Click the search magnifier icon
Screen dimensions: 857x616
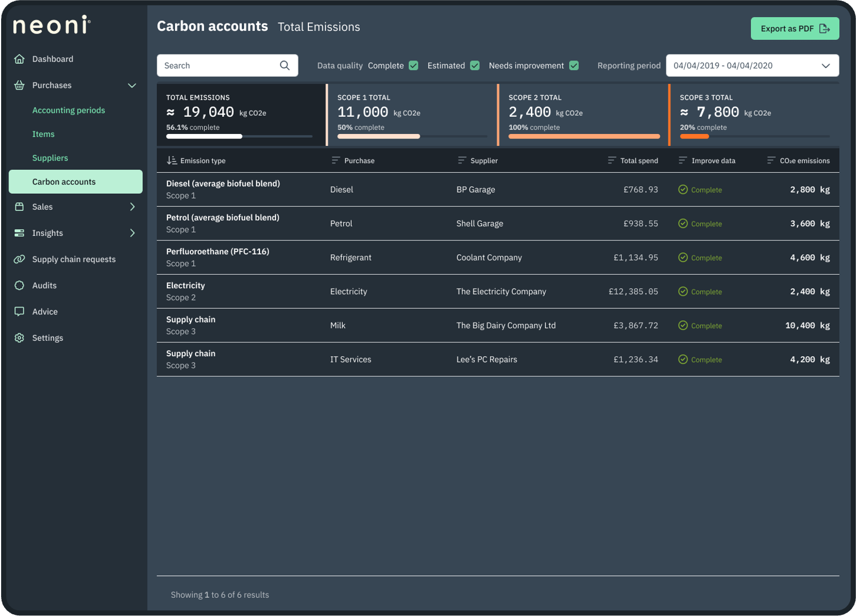point(285,66)
